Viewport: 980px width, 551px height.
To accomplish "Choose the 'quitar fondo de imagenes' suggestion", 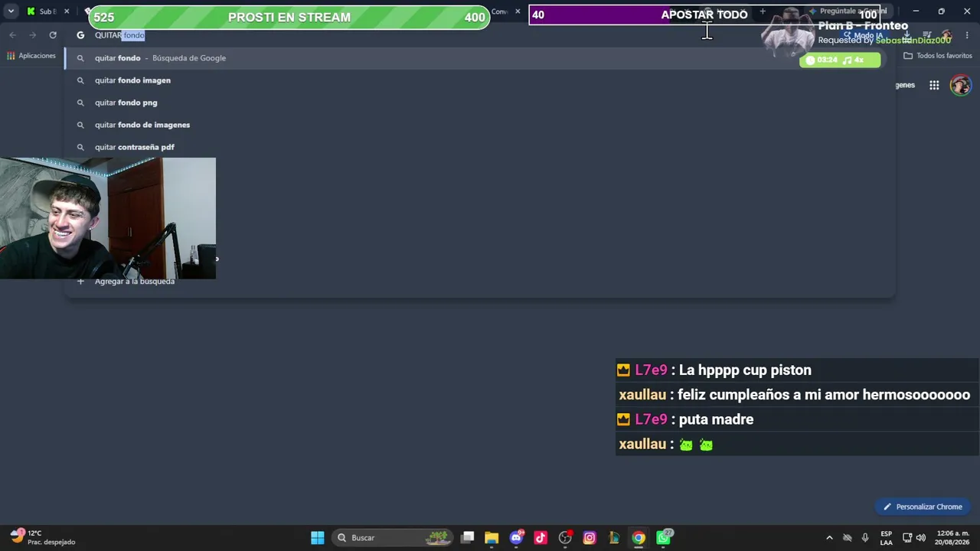I will 479,125.
